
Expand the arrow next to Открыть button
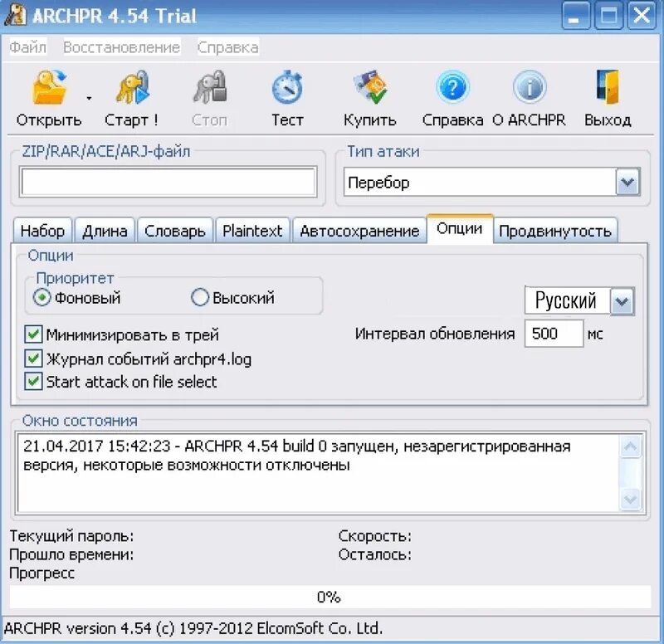[89, 98]
